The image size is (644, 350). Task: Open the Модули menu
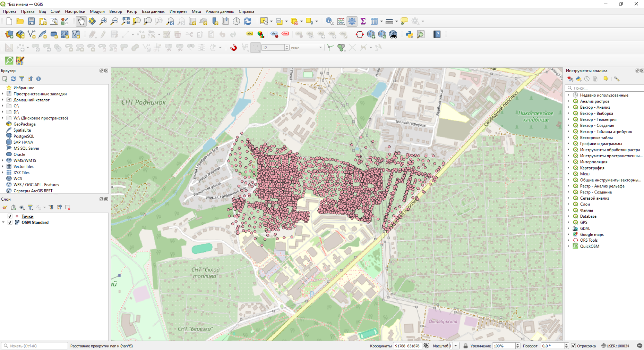point(97,11)
